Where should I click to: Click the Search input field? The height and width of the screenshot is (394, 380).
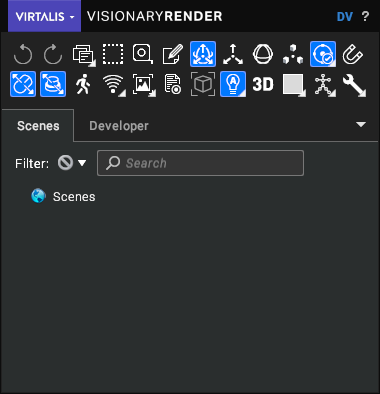pos(200,163)
